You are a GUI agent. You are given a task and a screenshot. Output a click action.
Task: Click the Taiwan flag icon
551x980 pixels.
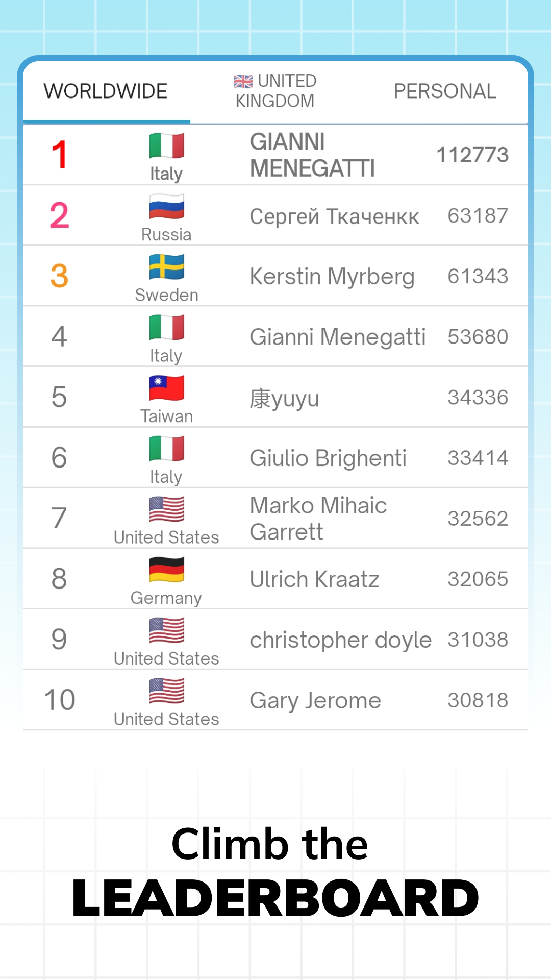(x=166, y=388)
